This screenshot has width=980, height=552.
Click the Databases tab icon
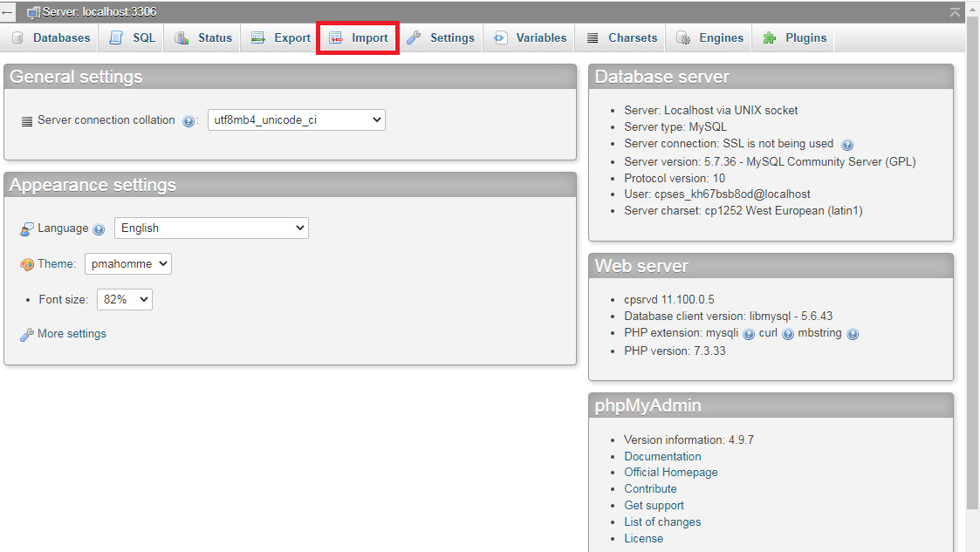(17, 38)
